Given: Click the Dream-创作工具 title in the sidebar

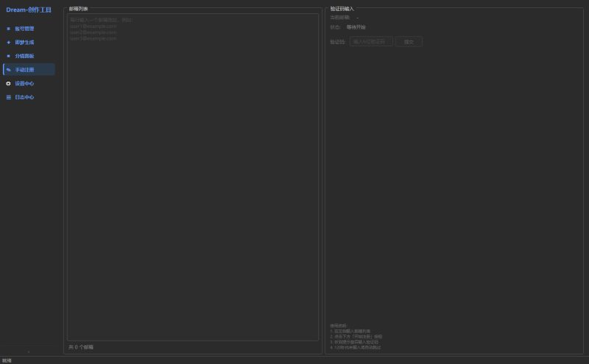Looking at the screenshot, I should coord(29,10).
